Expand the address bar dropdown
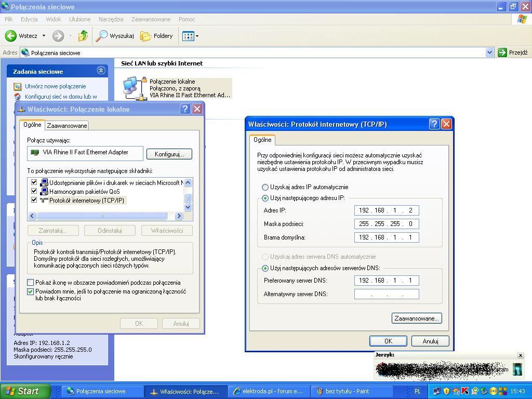 click(489, 52)
